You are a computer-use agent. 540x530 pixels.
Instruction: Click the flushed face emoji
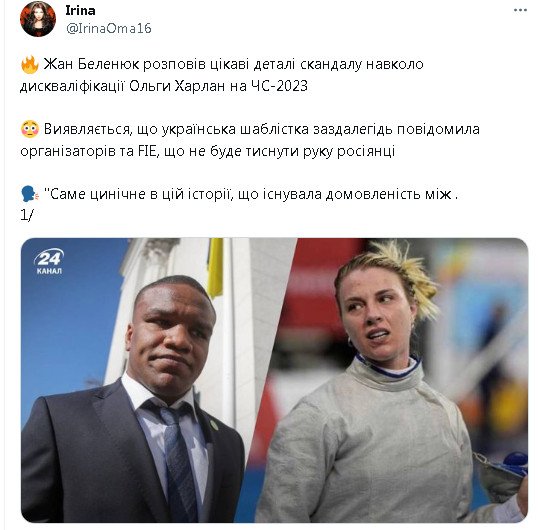(30, 129)
